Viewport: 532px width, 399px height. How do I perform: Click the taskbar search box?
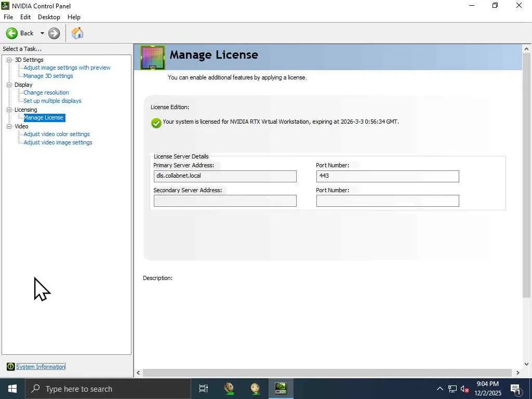point(108,389)
